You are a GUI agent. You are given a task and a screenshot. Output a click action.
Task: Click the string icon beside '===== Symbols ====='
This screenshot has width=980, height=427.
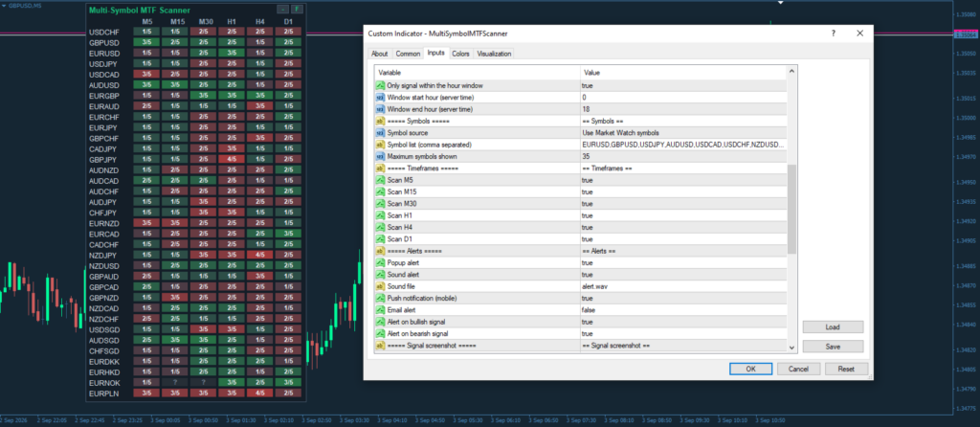tap(380, 122)
